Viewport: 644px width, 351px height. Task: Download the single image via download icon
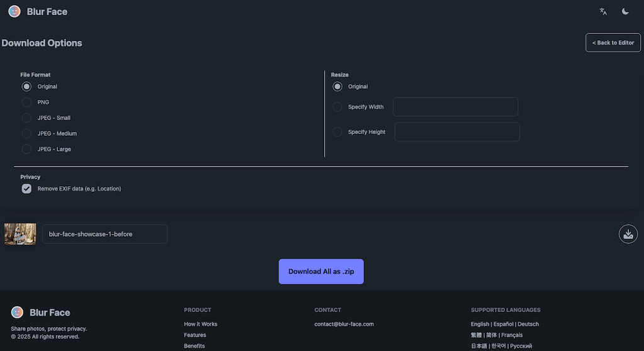coord(627,234)
